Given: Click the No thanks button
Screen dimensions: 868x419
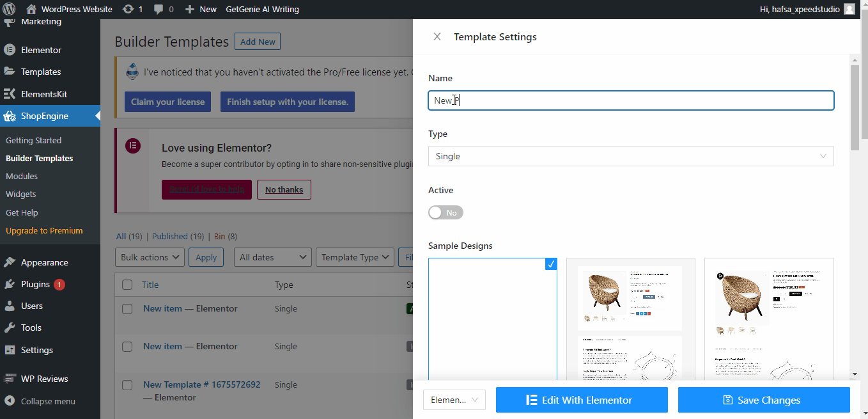Looking at the screenshot, I should pyautogui.click(x=284, y=189).
